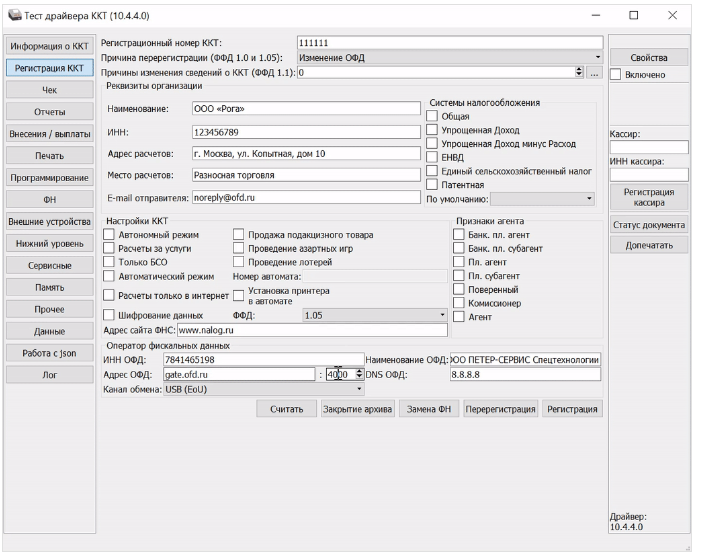Switch to the Чек section

[x=48, y=90]
